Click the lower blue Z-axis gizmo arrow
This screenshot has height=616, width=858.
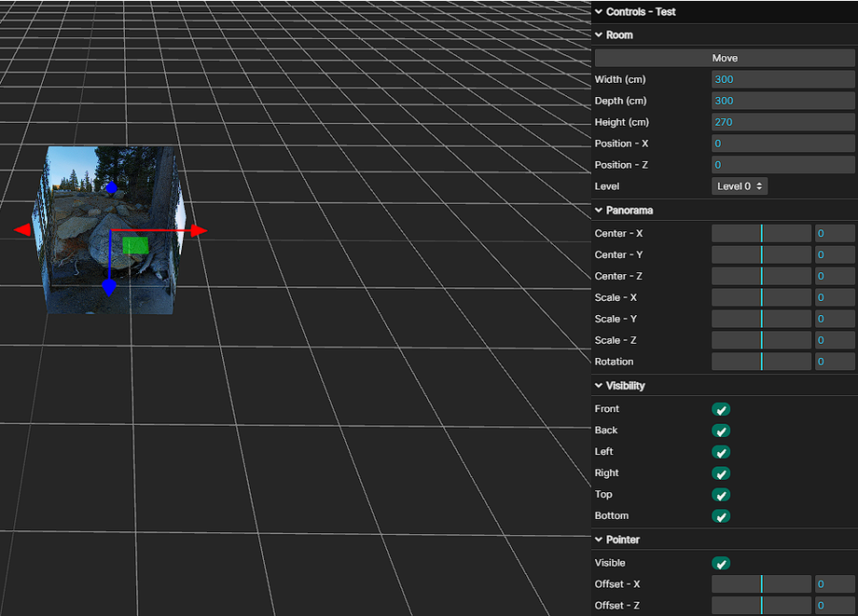pos(109,287)
